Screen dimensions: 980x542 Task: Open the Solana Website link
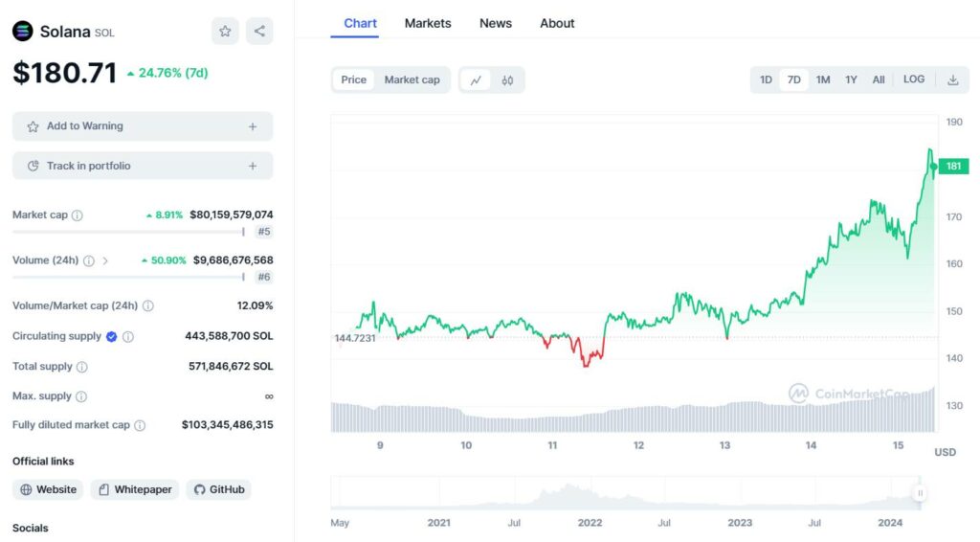pos(48,489)
